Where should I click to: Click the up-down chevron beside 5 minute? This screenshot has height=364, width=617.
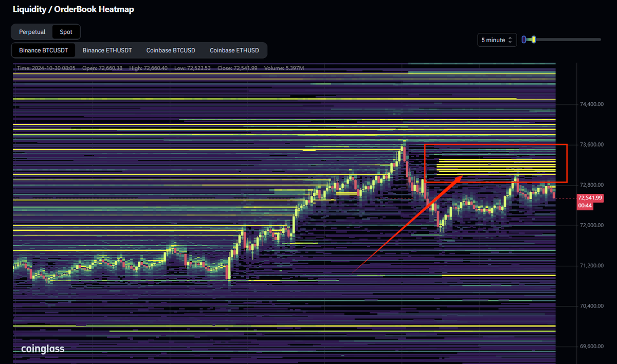pyautogui.click(x=510, y=40)
